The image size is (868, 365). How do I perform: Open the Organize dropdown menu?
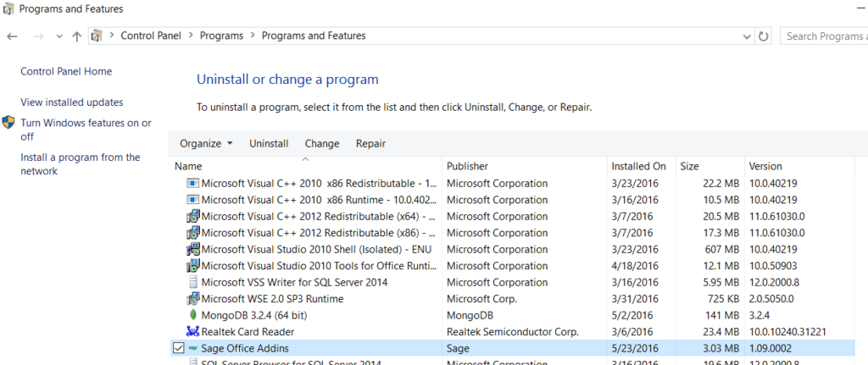[x=206, y=144]
